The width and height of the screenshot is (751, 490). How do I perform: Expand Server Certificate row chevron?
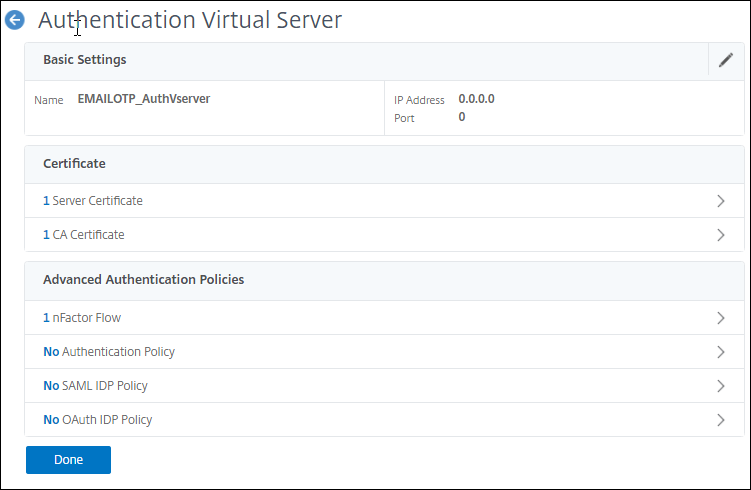click(721, 201)
